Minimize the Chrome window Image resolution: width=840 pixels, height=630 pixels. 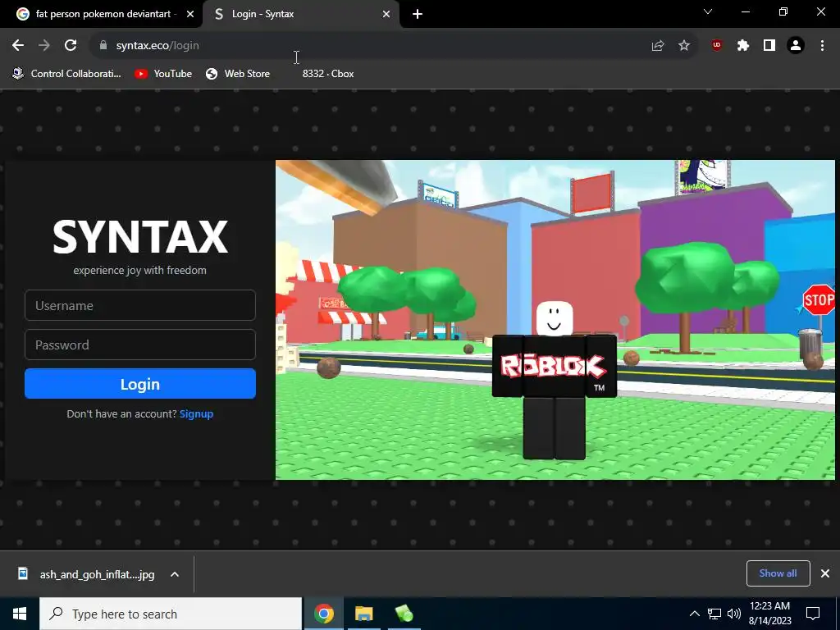745,11
